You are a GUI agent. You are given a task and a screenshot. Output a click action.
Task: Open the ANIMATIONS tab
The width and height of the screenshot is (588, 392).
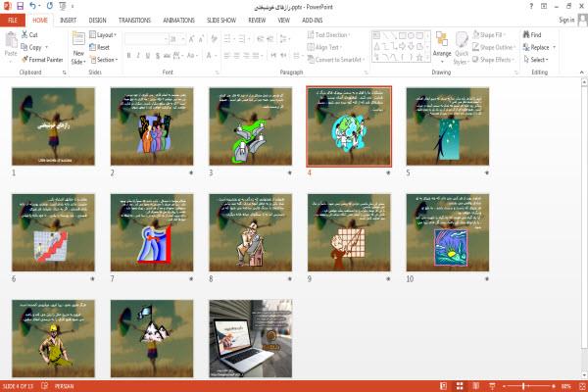[179, 21]
